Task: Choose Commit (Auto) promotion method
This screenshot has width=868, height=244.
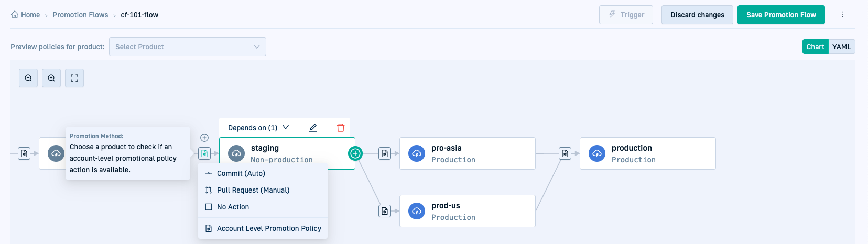Action: coord(241,173)
